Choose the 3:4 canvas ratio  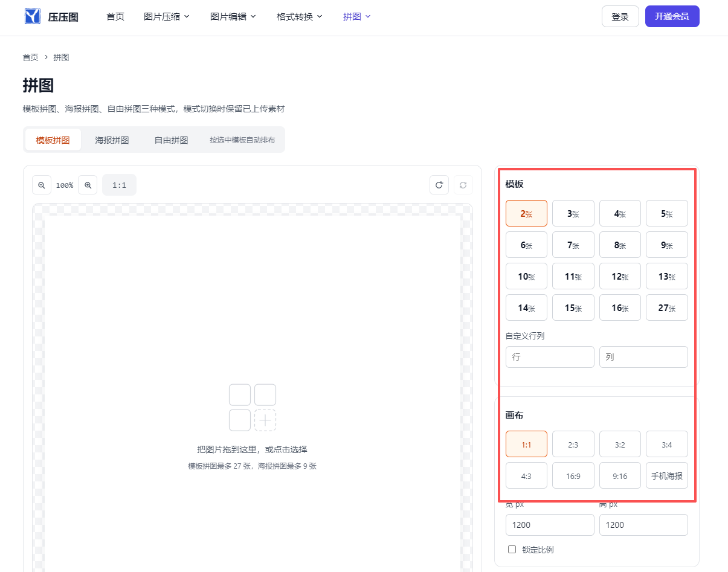667,444
